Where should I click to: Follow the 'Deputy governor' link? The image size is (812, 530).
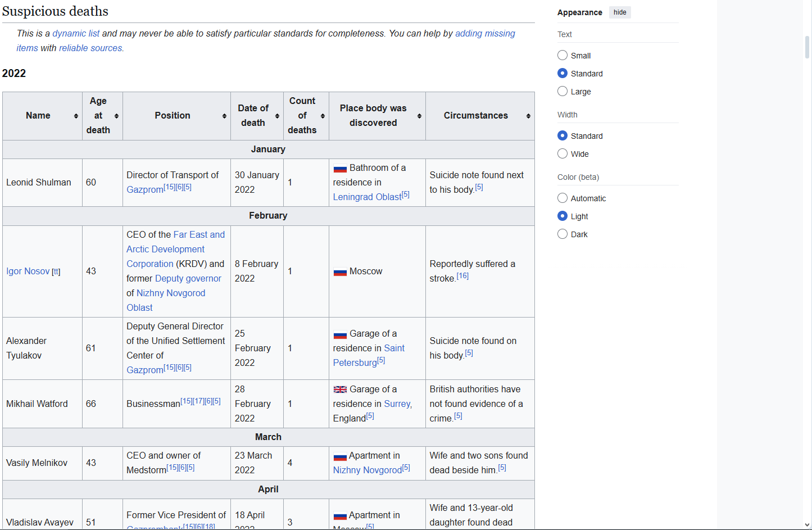click(x=188, y=279)
